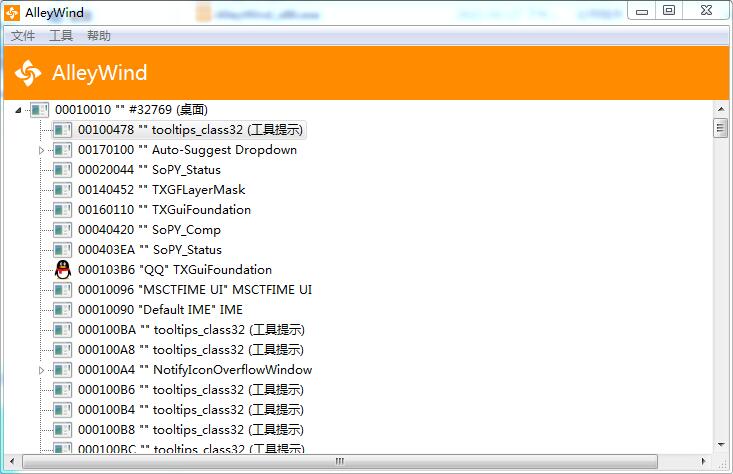The width and height of the screenshot is (733, 474).
Task: Minimize the AlleyWind window
Action: pos(642,11)
